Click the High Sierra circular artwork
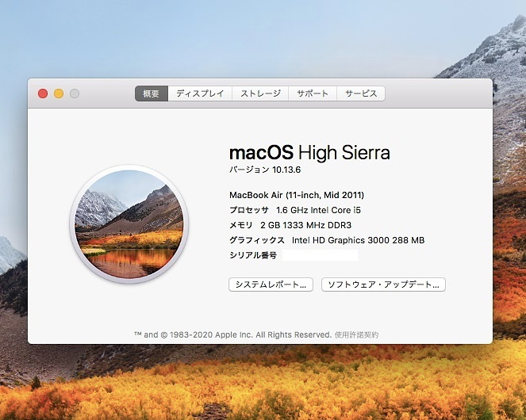The image size is (526, 420). tap(129, 224)
